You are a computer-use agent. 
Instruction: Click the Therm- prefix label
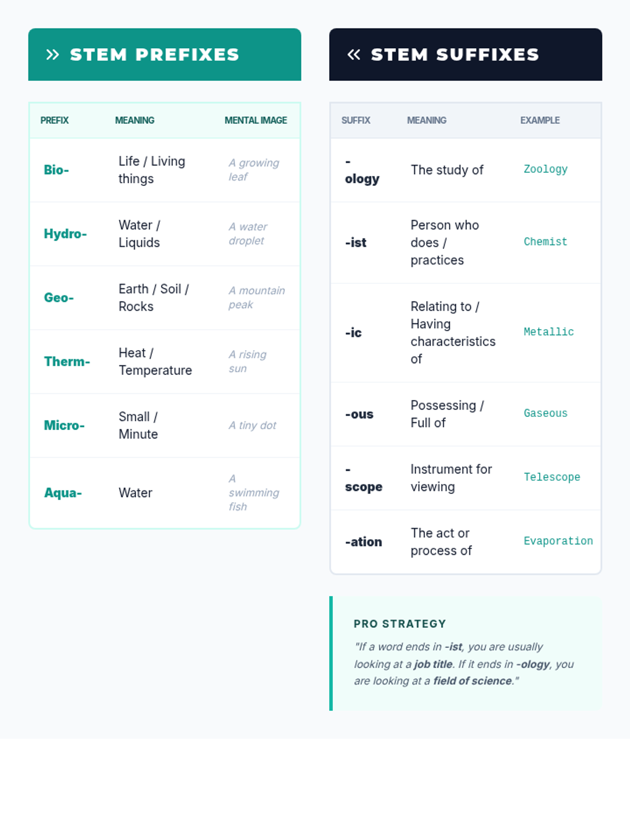(67, 362)
